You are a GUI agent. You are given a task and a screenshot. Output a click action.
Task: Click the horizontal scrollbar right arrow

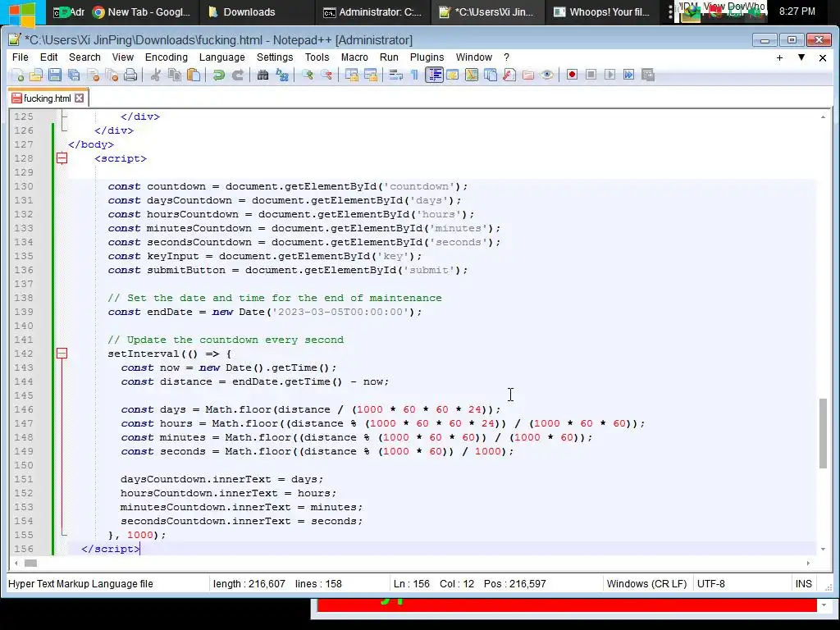[808, 563]
